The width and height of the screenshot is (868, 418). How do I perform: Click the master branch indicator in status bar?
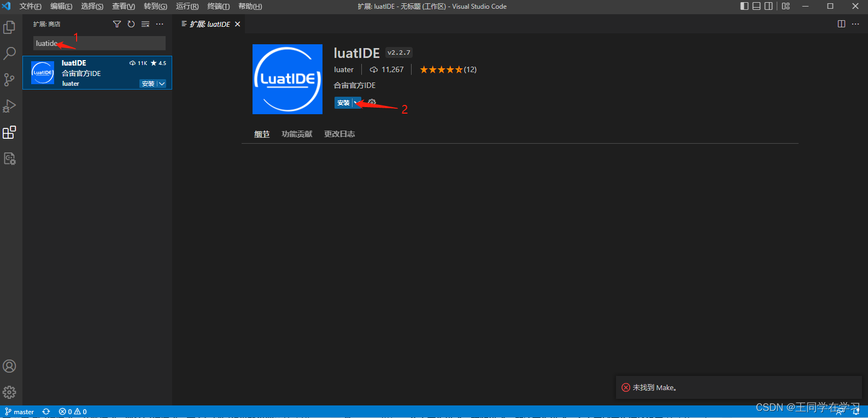pos(19,411)
